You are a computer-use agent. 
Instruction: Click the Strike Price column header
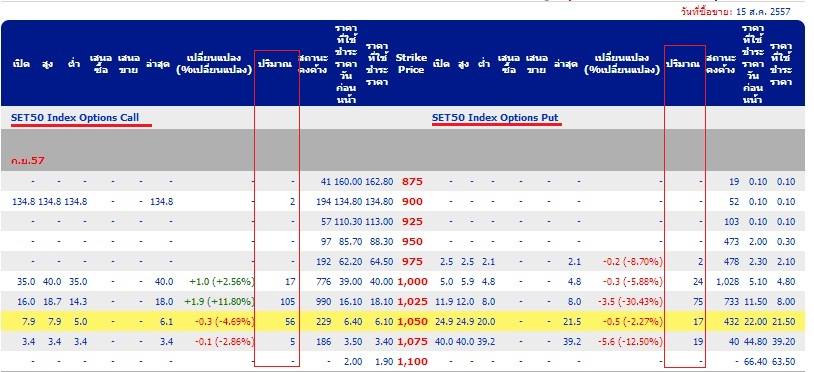tap(411, 63)
